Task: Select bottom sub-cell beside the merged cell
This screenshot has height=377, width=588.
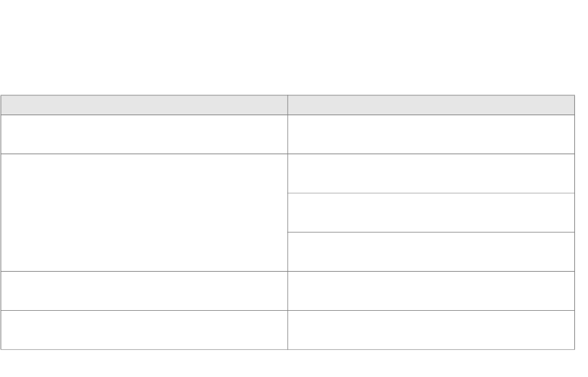Action: tap(431, 252)
